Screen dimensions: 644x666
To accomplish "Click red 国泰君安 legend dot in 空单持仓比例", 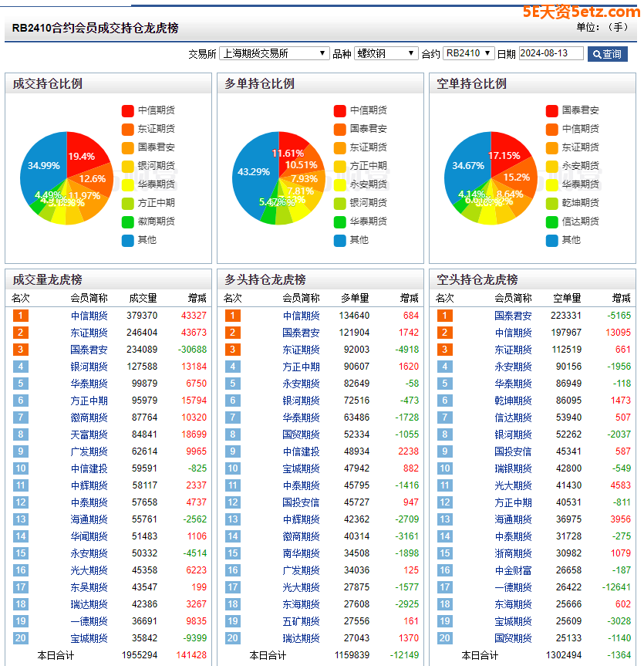I will coord(552,110).
